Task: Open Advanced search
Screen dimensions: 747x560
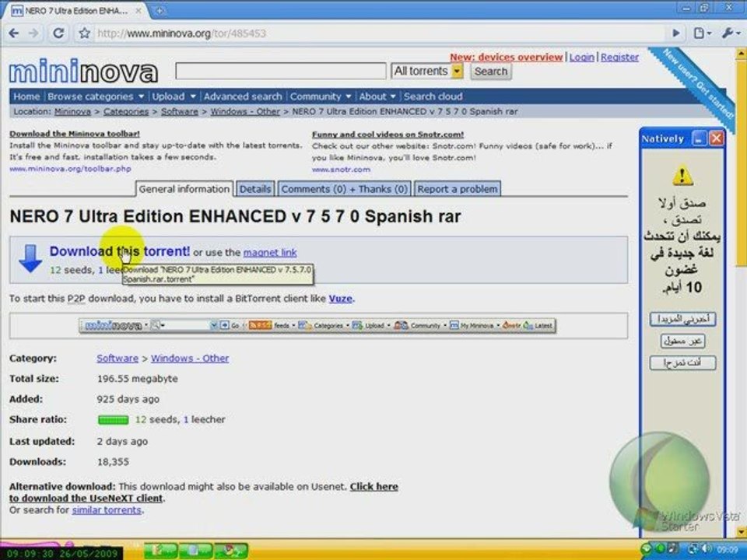Action: pos(243,96)
